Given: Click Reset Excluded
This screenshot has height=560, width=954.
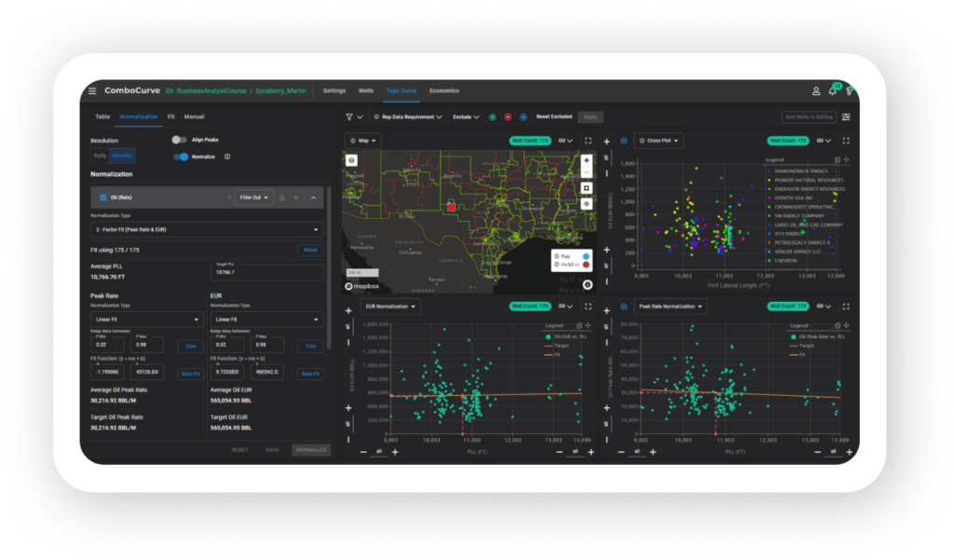Looking at the screenshot, I should coord(553,116).
